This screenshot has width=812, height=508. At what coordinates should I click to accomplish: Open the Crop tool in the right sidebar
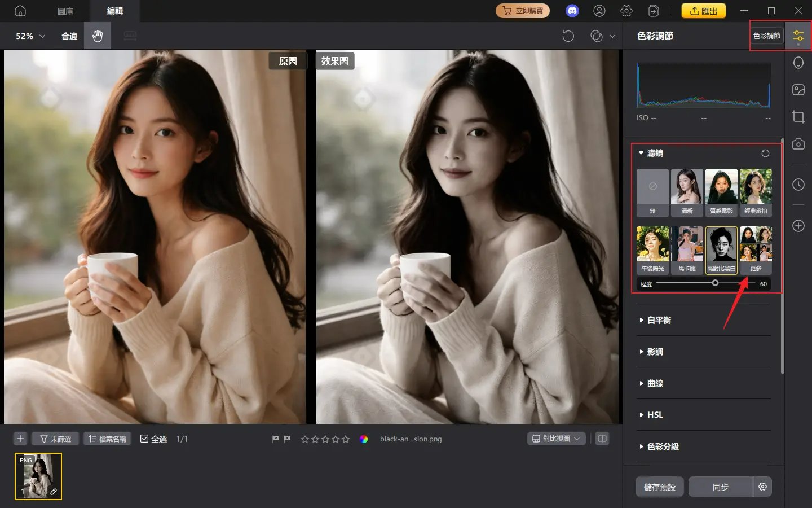(x=798, y=117)
